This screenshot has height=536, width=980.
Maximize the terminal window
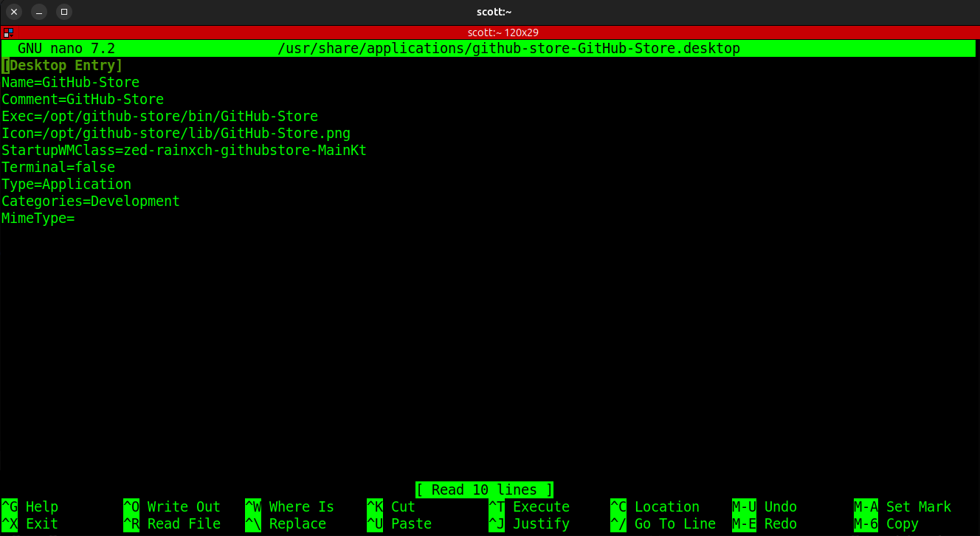pos(64,12)
